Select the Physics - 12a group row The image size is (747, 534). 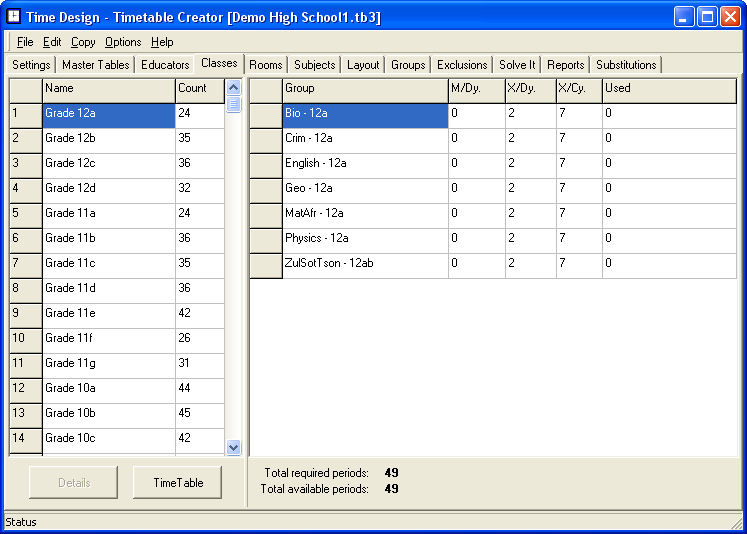[364, 238]
